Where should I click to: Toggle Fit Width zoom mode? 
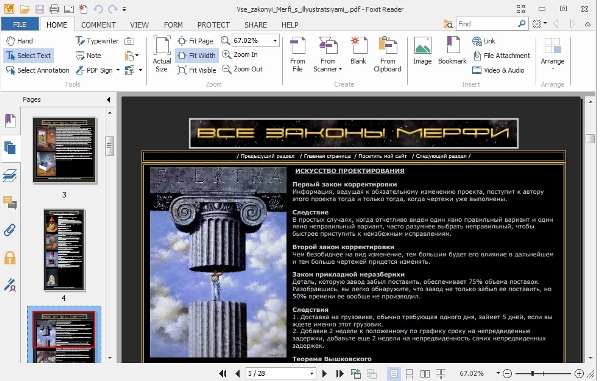pyautogui.click(x=197, y=55)
